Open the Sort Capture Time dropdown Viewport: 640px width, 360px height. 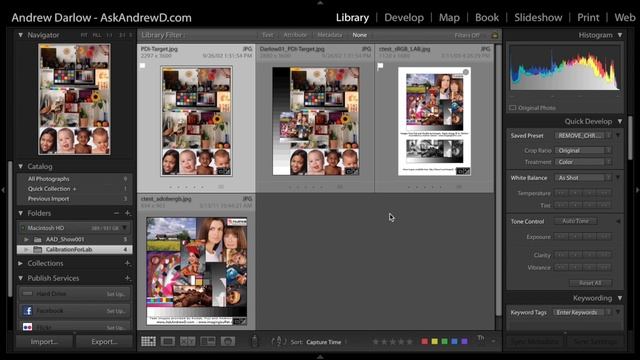tap(327, 342)
